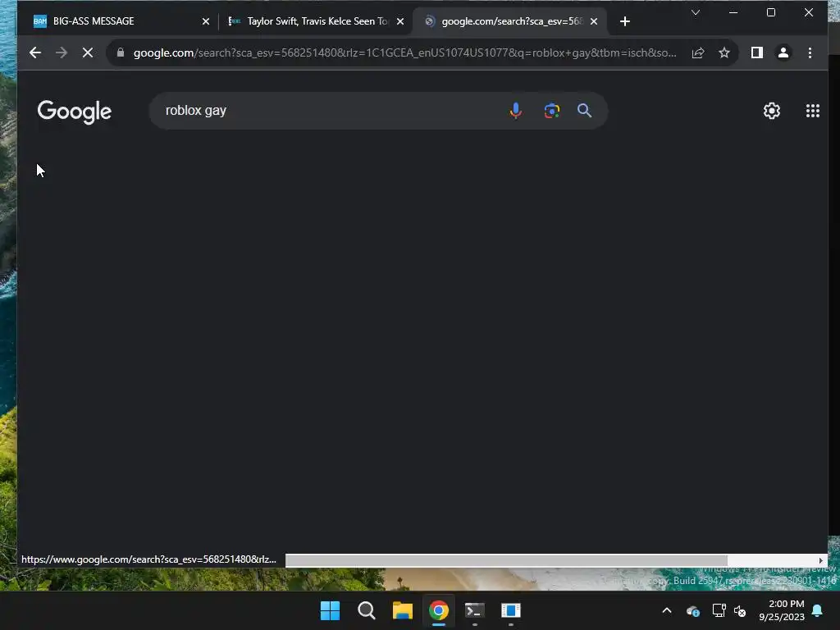Open Terminal from the taskbar
840x630 pixels.
pyautogui.click(x=475, y=610)
